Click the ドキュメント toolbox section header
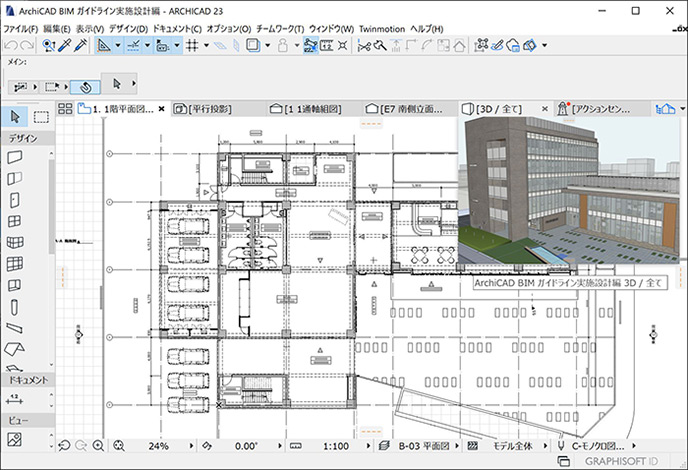Viewport: 688px width, 470px height. [27, 380]
